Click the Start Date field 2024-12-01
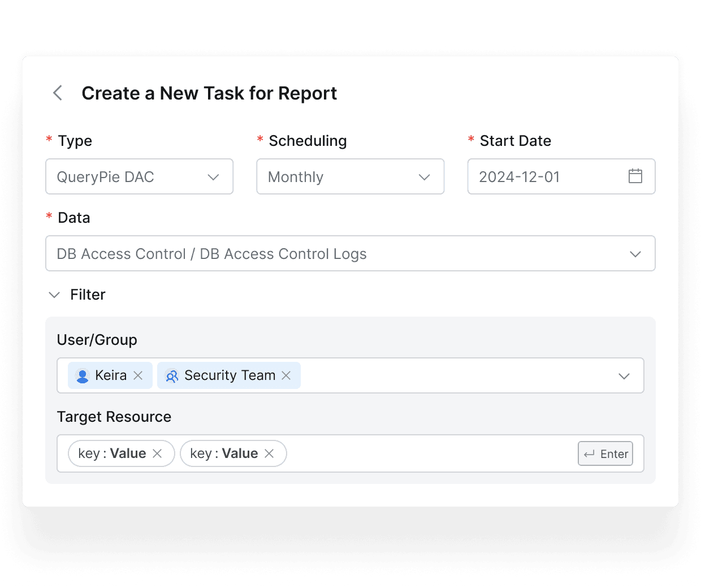This screenshot has width=701, height=588. click(543, 177)
